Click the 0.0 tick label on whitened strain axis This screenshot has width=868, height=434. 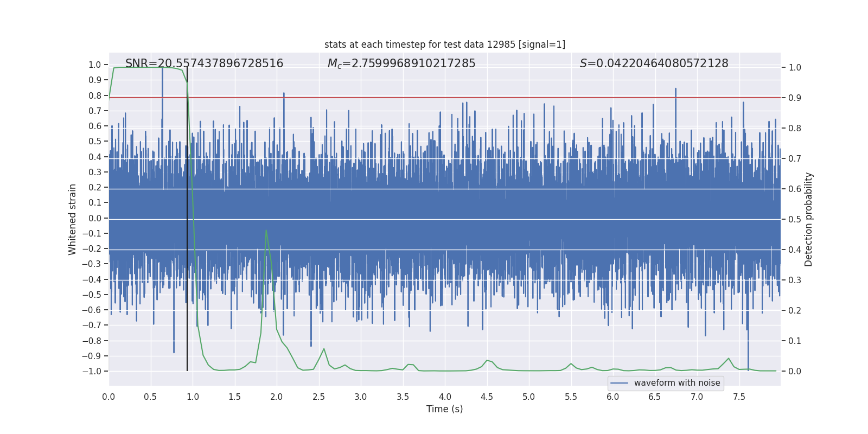click(x=95, y=218)
